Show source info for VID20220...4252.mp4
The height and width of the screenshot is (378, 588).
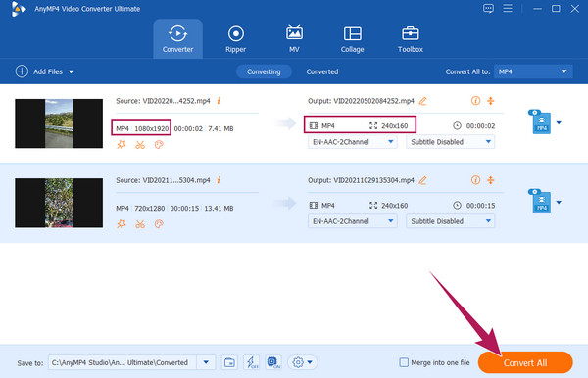coord(219,101)
